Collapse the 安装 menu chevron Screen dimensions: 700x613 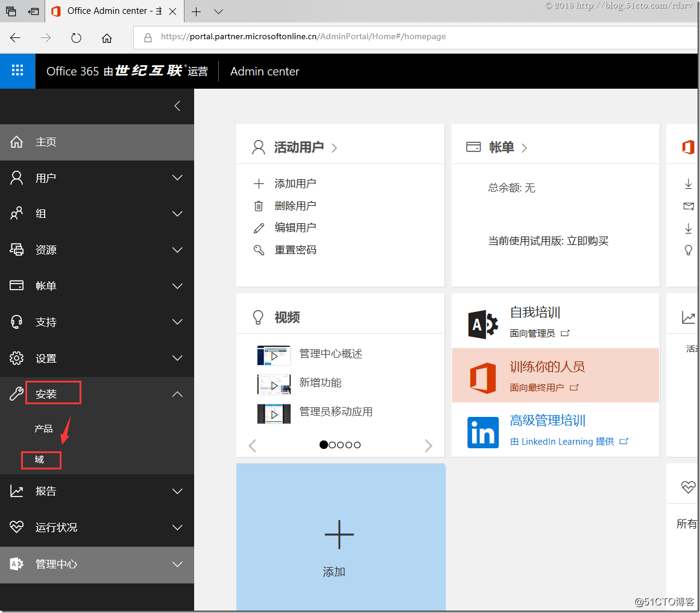tap(177, 394)
